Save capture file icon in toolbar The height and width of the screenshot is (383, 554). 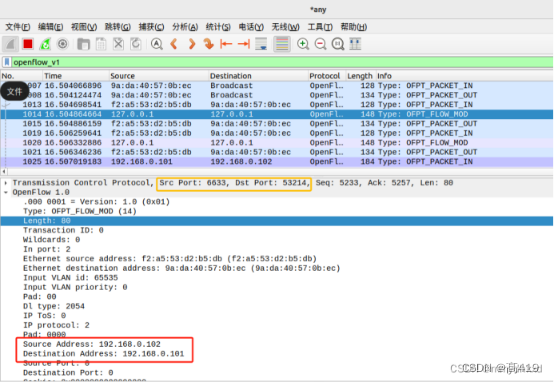pos(101,44)
